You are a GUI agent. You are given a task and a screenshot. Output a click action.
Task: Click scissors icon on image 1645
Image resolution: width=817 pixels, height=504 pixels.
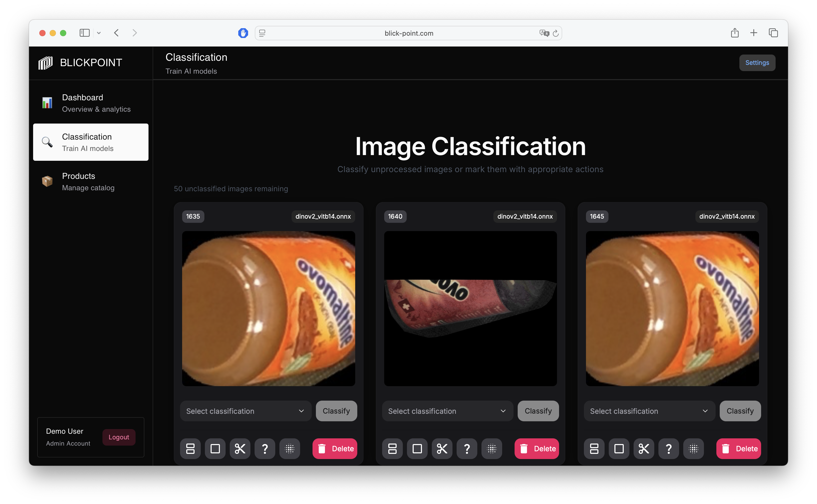(x=643, y=448)
